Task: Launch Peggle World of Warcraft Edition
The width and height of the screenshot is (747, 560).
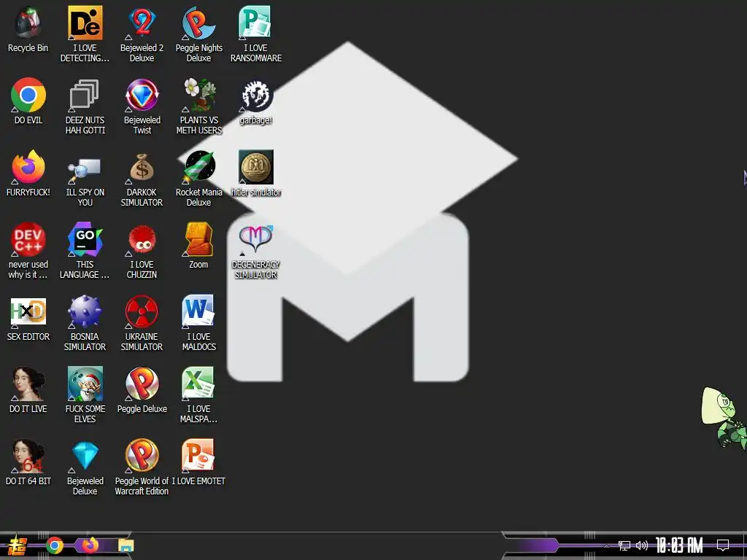Action: (x=142, y=456)
